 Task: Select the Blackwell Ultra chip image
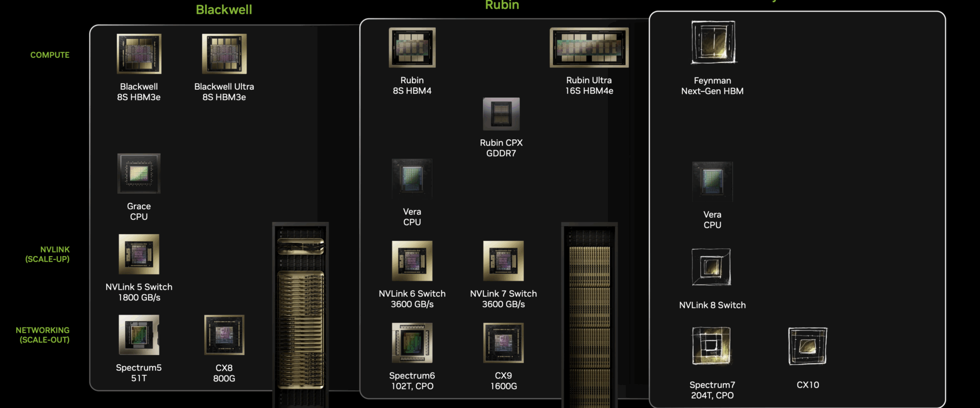click(x=224, y=54)
